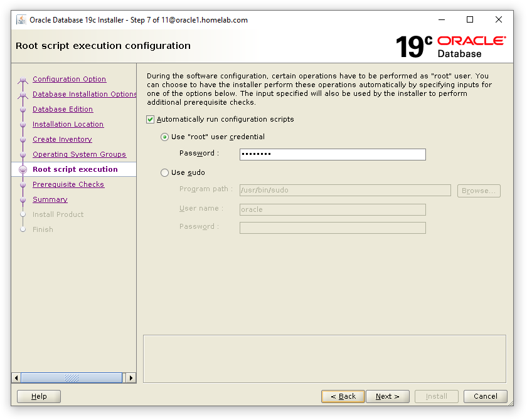Click inside the root Password field
This screenshot has width=527, height=420.
pos(333,154)
